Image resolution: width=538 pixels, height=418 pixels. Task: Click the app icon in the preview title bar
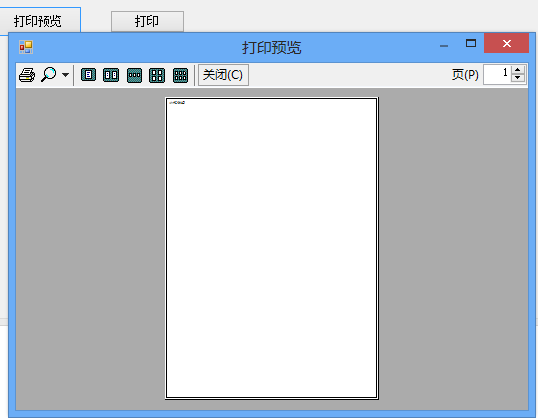pyautogui.click(x=26, y=47)
